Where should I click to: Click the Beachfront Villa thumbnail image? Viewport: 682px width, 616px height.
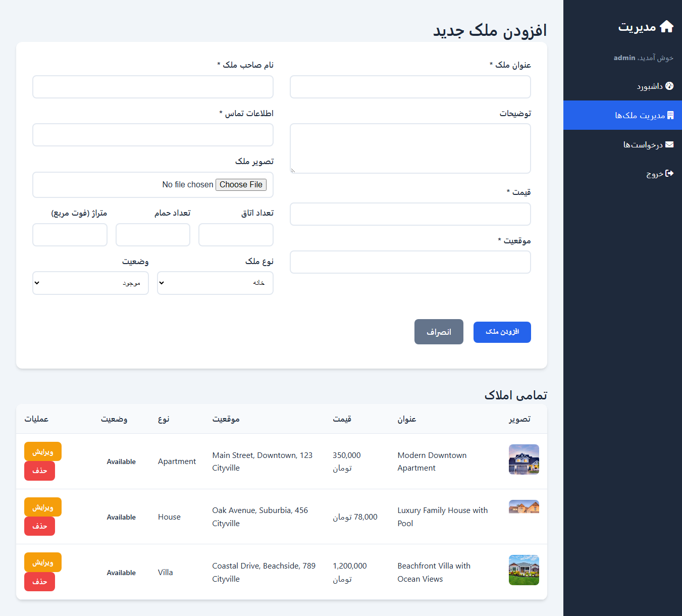pyautogui.click(x=523, y=570)
